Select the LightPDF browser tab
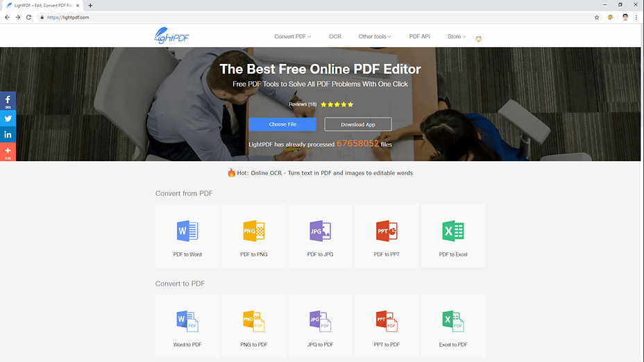 [x=43, y=6]
